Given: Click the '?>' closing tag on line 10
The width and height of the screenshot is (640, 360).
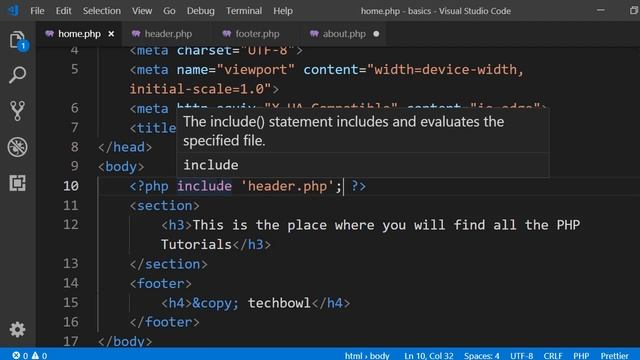Looking at the screenshot, I should point(359,186).
